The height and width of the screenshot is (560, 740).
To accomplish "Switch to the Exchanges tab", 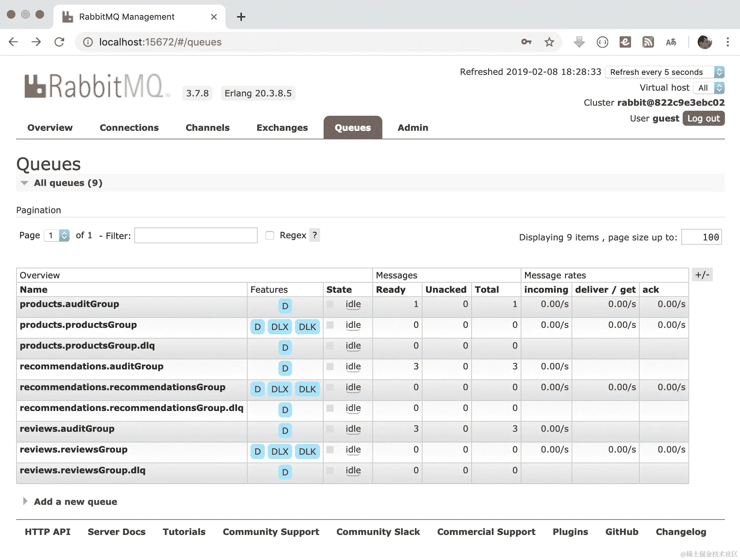I will (x=282, y=128).
